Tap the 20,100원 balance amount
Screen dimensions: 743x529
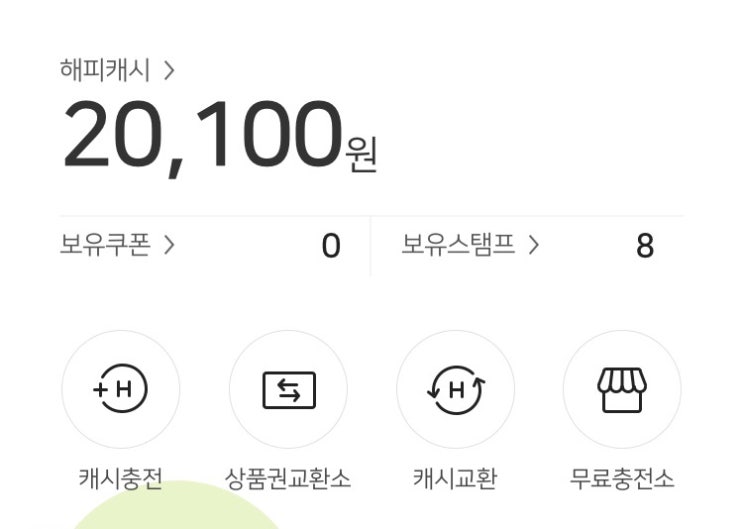pyautogui.click(x=200, y=138)
